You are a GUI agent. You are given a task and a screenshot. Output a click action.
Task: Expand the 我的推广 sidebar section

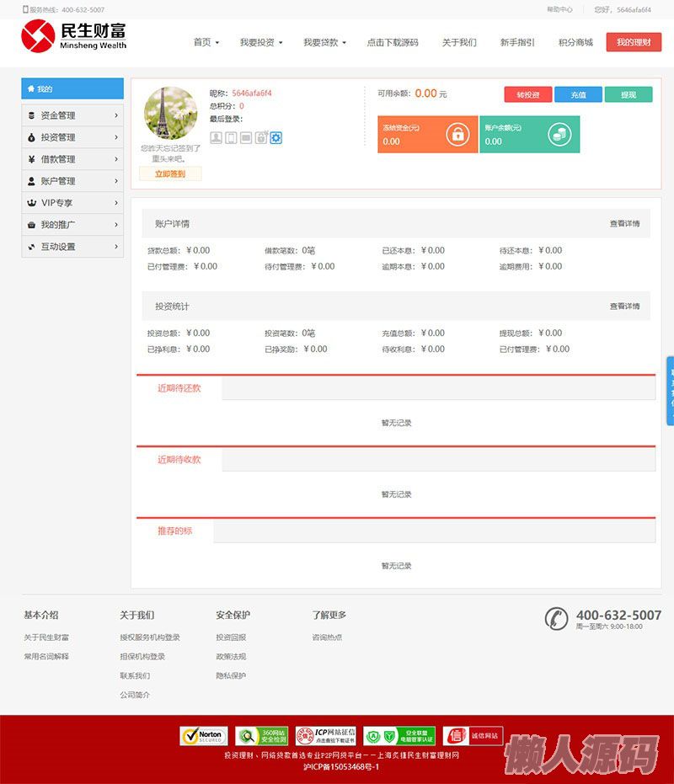(72, 225)
